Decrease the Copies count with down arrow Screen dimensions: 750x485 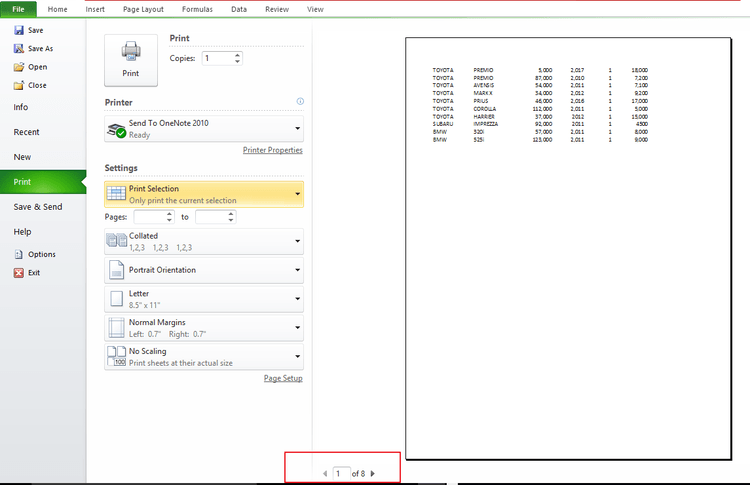click(x=237, y=61)
